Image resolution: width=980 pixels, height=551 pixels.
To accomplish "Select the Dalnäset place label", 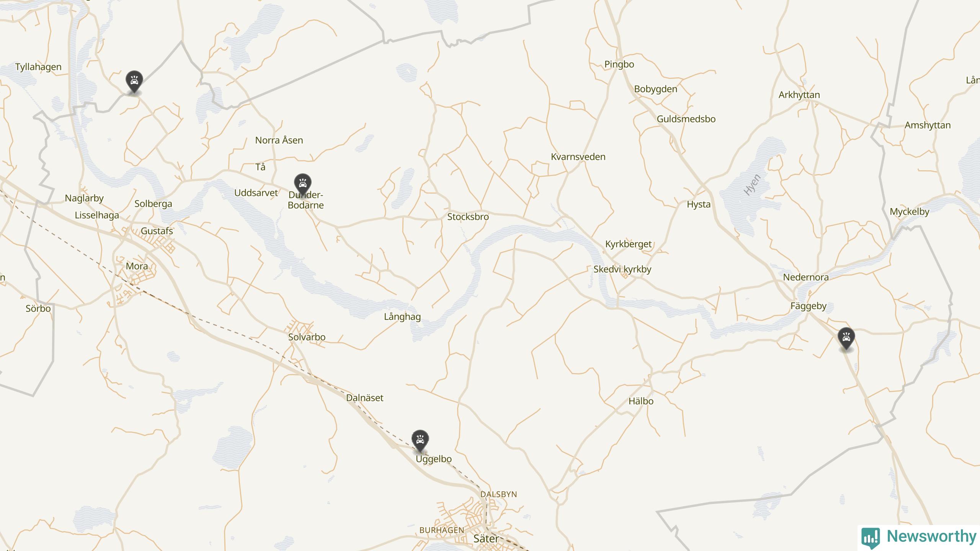I will coord(365,398).
